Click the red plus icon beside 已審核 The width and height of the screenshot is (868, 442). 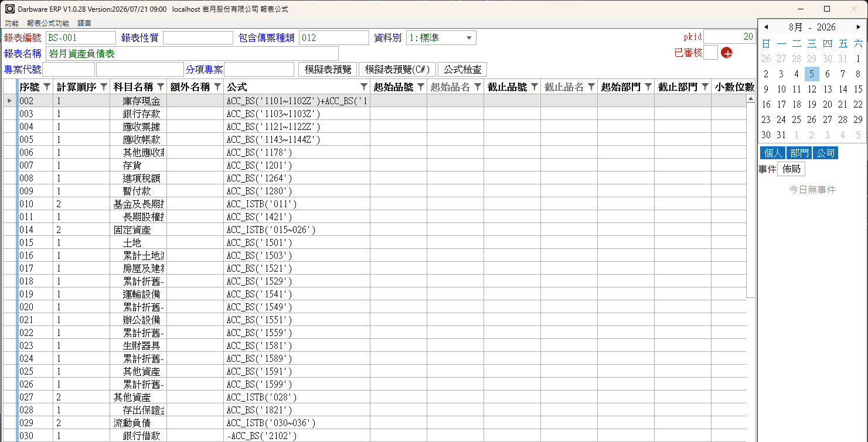point(727,53)
